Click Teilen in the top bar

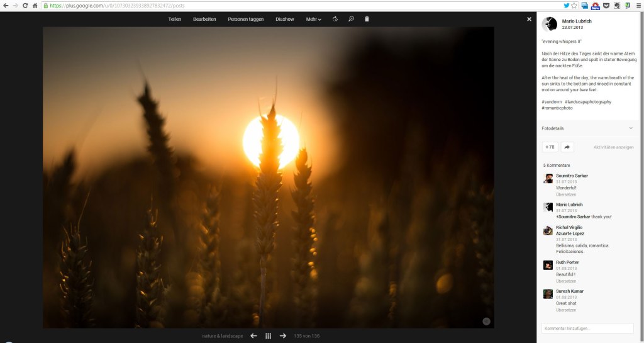click(175, 20)
